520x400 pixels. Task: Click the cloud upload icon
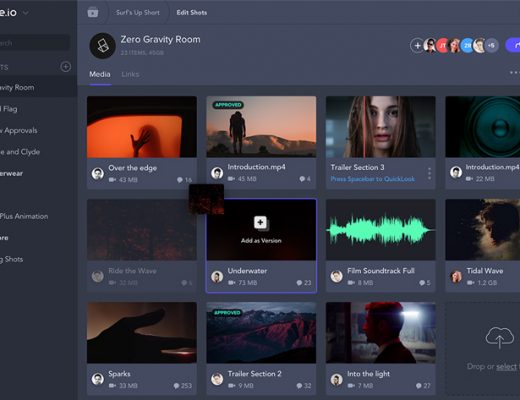coord(499,337)
